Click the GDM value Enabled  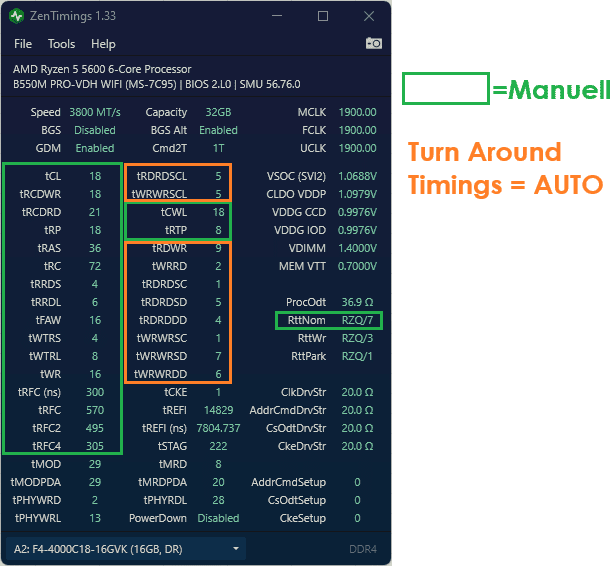(x=95, y=148)
